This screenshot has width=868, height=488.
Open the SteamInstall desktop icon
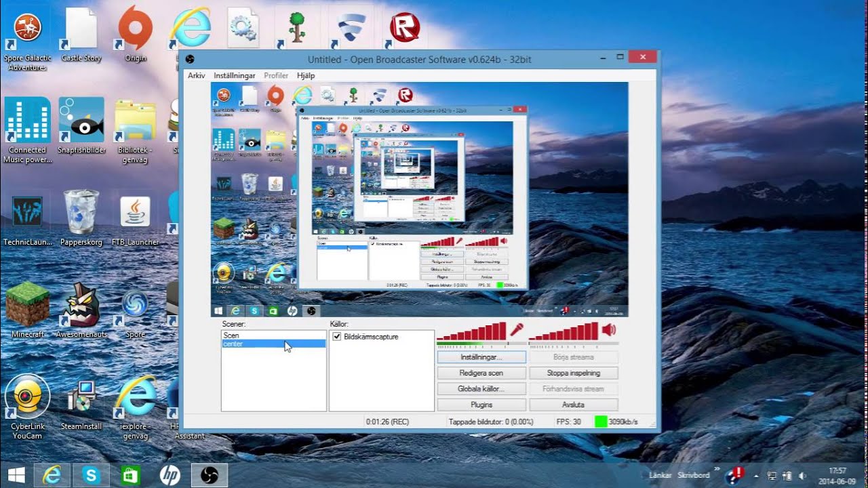(81, 405)
